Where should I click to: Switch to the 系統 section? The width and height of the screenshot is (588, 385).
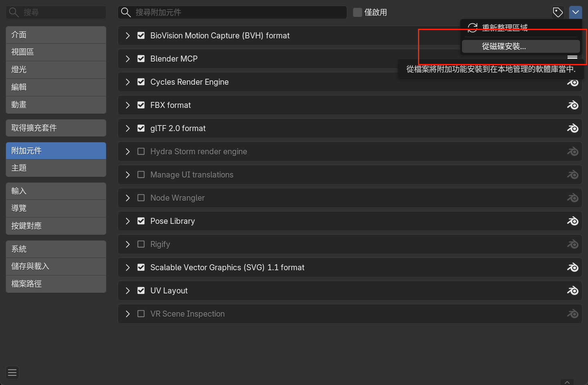(x=56, y=249)
